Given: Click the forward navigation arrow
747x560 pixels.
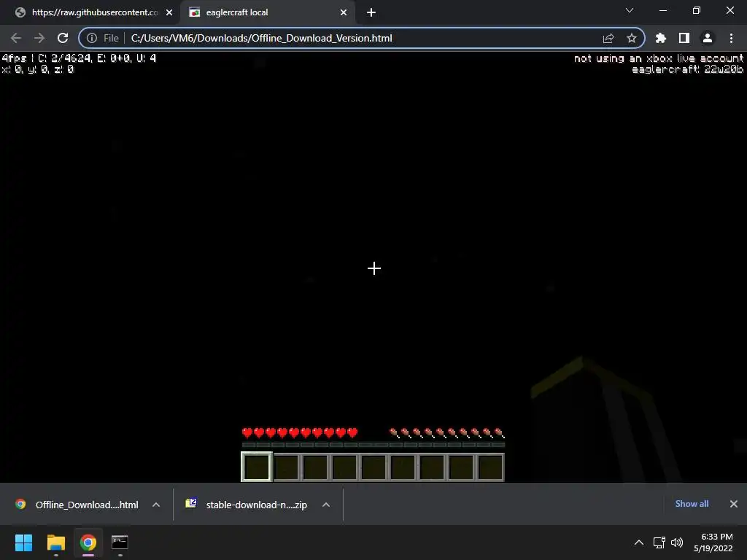Looking at the screenshot, I should pos(39,38).
